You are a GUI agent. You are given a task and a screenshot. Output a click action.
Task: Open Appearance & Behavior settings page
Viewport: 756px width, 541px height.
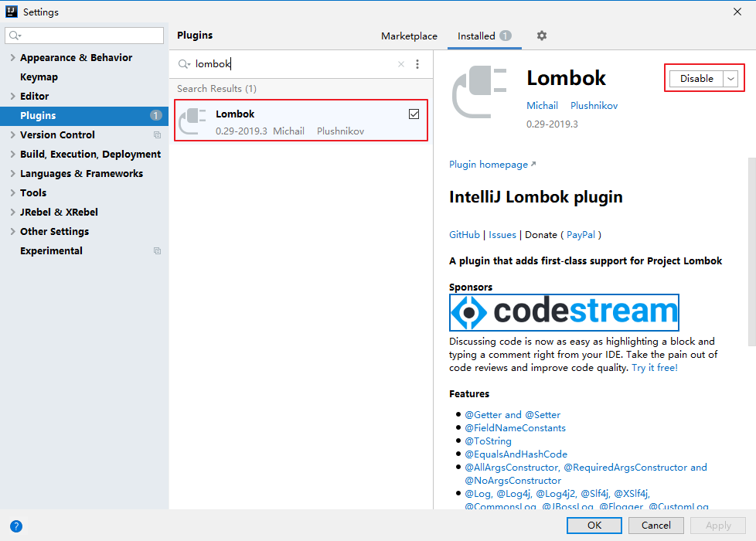click(x=77, y=57)
